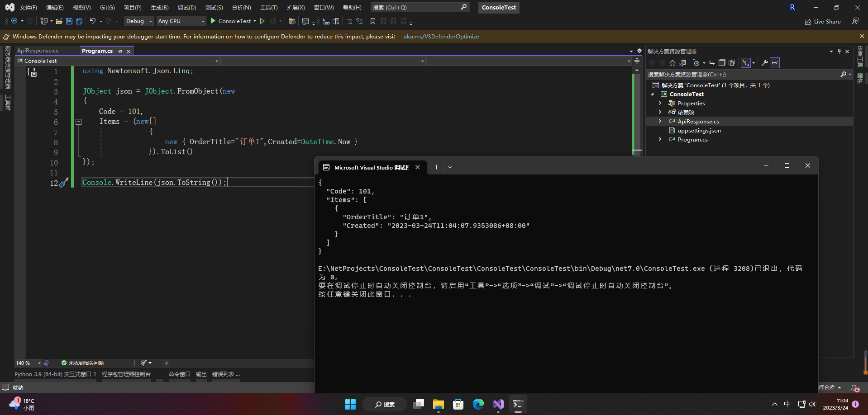Click the Save All toolbar icon
The image size is (868, 415).
coord(79,21)
